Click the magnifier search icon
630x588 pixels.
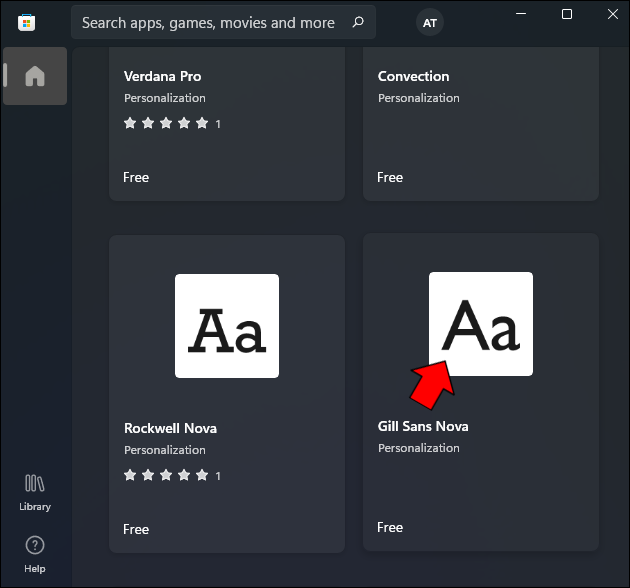coord(358,22)
